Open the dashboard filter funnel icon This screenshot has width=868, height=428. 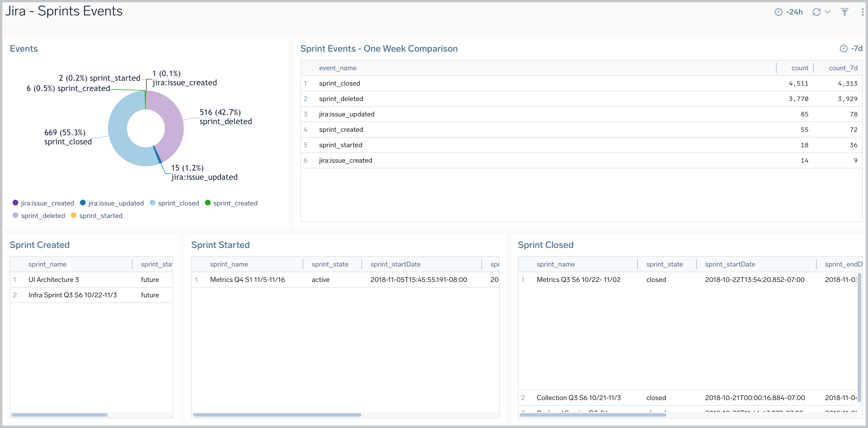coord(844,12)
